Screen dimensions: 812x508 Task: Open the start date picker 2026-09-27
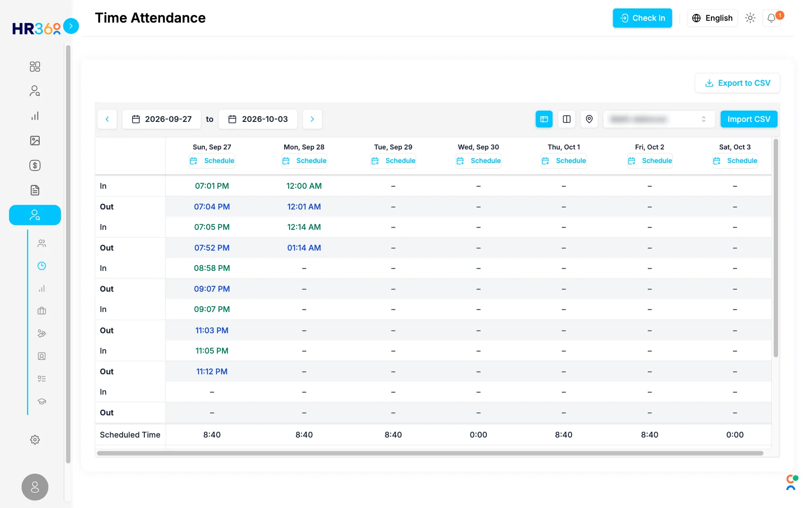[x=161, y=119]
